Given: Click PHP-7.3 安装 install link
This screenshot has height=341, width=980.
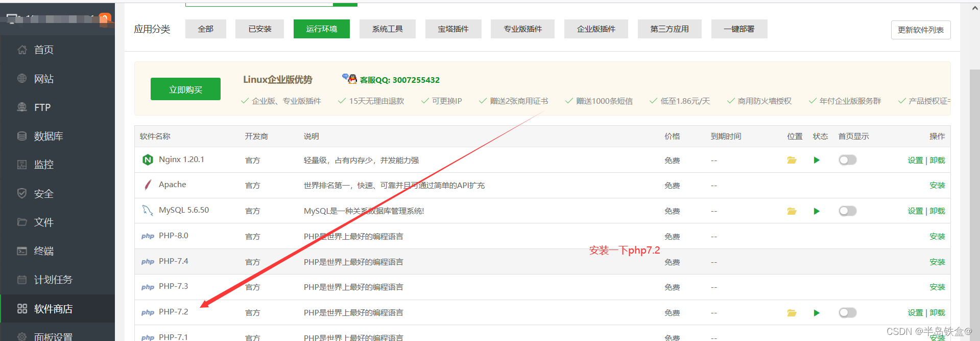Looking at the screenshot, I should point(937,287).
